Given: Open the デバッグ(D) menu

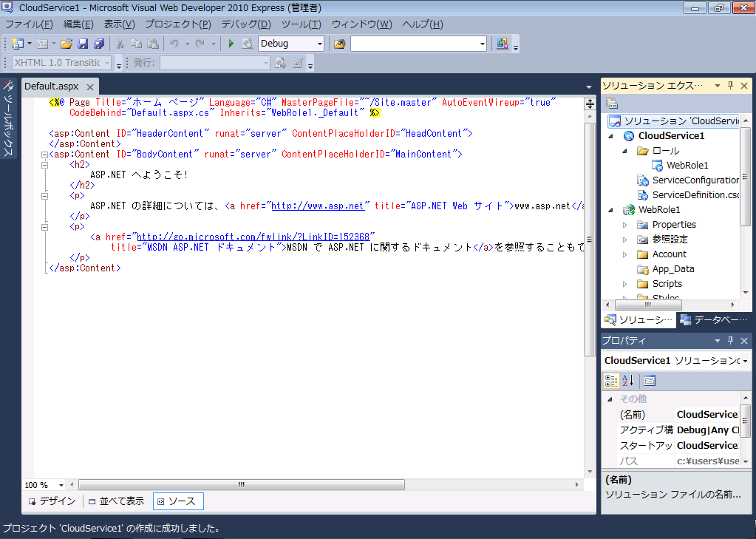Looking at the screenshot, I should click(246, 24).
